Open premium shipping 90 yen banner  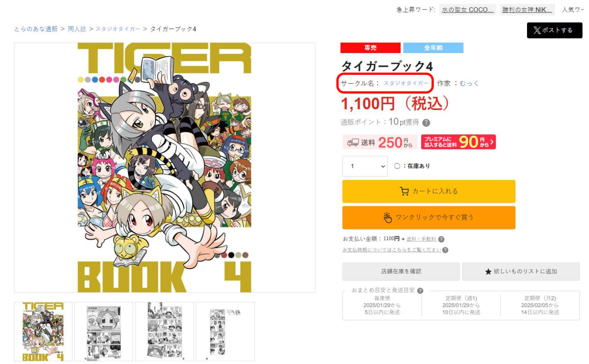coord(458,142)
